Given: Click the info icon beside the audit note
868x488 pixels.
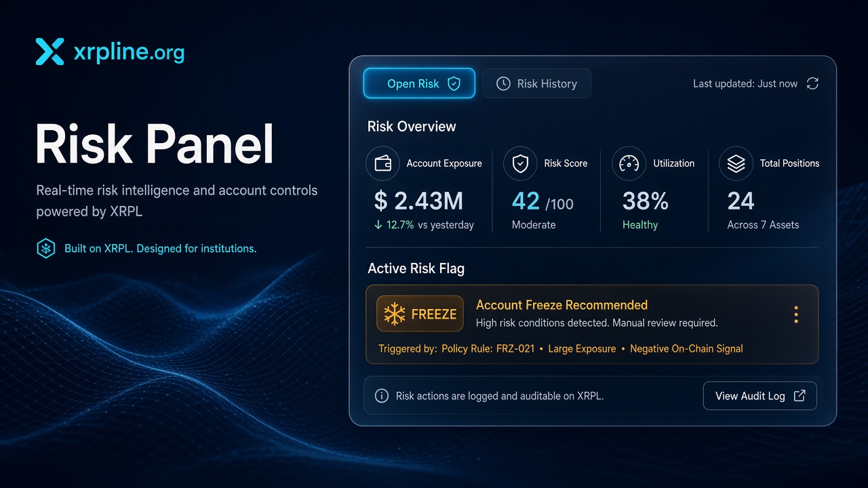Looking at the screenshot, I should click(x=382, y=396).
